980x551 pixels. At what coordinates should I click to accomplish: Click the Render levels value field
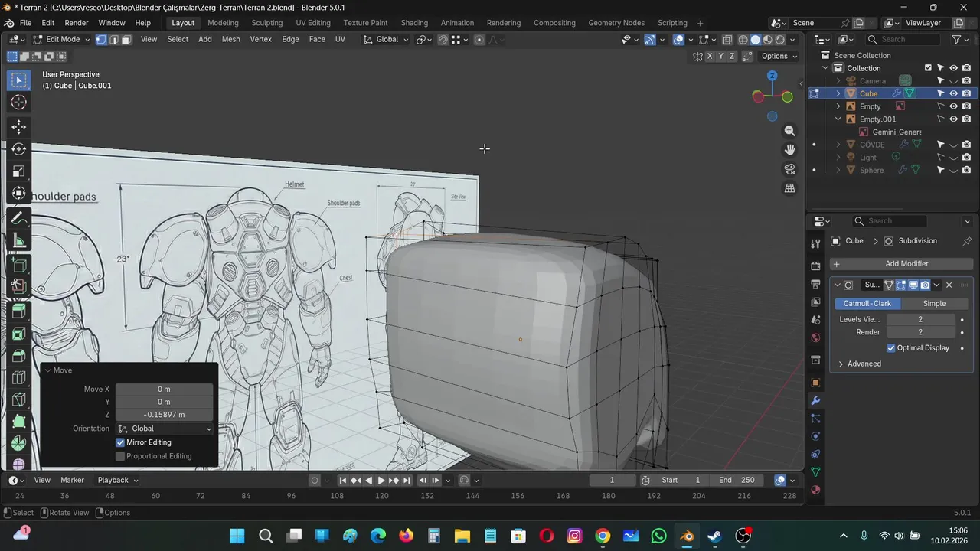click(x=920, y=332)
